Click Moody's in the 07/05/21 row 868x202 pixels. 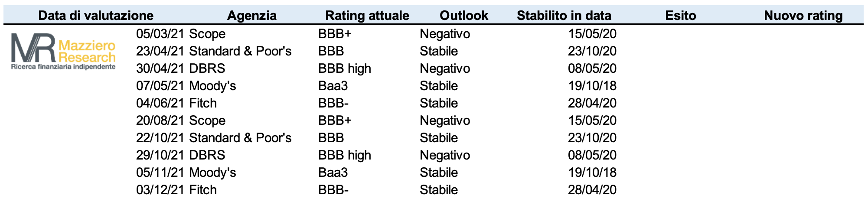pos(213,86)
